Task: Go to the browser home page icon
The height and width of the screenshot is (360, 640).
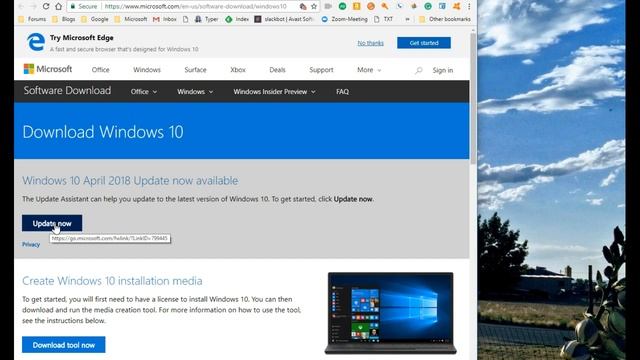Action: [x=58, y=7]
